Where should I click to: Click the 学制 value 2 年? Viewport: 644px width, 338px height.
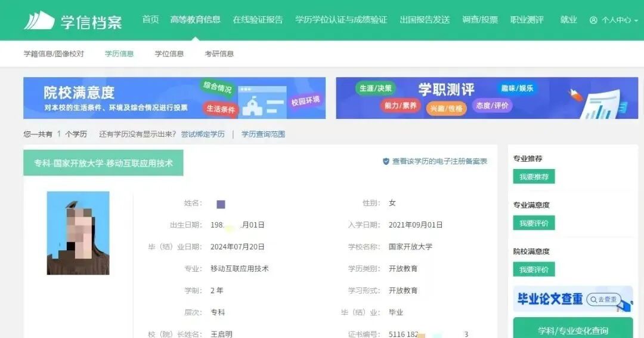[x=217, y=290]
